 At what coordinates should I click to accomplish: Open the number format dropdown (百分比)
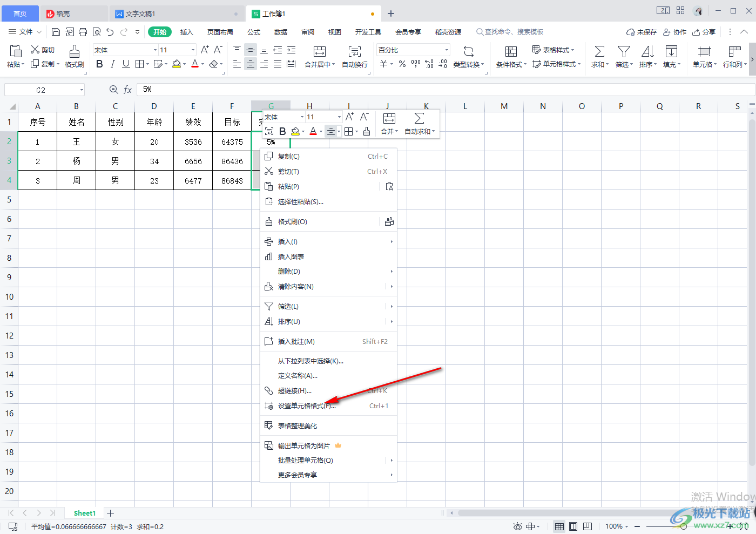(447, 50)
